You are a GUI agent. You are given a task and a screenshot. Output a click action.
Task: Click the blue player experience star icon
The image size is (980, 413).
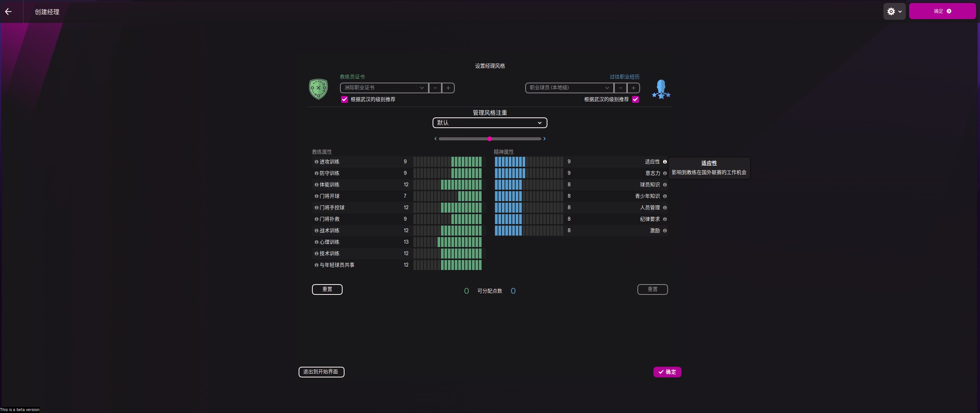point(661,89)
